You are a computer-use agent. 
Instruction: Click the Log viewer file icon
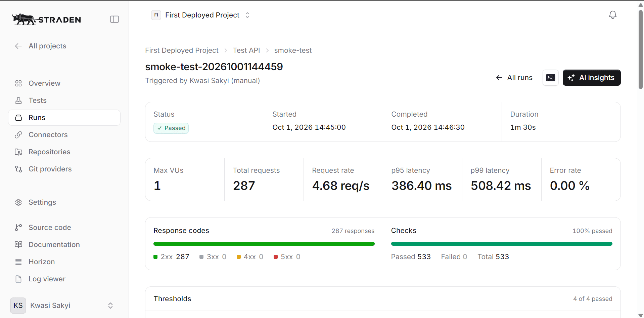click(18, 279)
